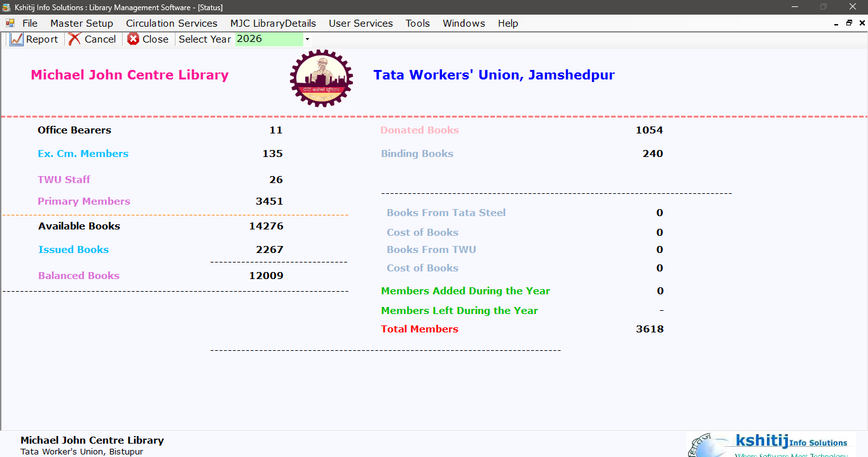
Task: Click the 'Available Books' label
Action: (x=79, y=226)
